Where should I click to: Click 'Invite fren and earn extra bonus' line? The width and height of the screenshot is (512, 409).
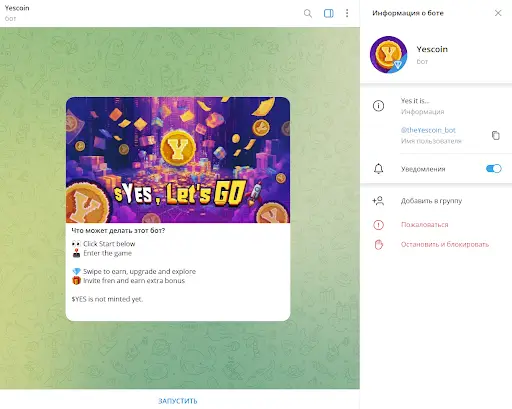134,281
